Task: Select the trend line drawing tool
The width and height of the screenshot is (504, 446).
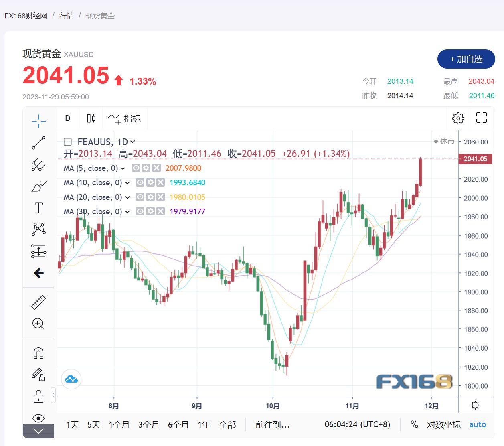Action: (x=38, y=143)
